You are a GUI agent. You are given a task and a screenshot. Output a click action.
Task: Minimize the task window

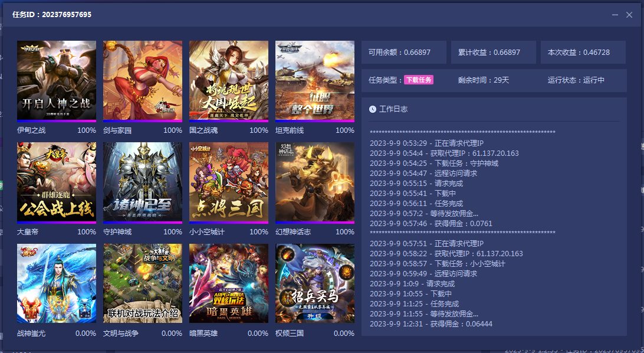pos(615,15)
